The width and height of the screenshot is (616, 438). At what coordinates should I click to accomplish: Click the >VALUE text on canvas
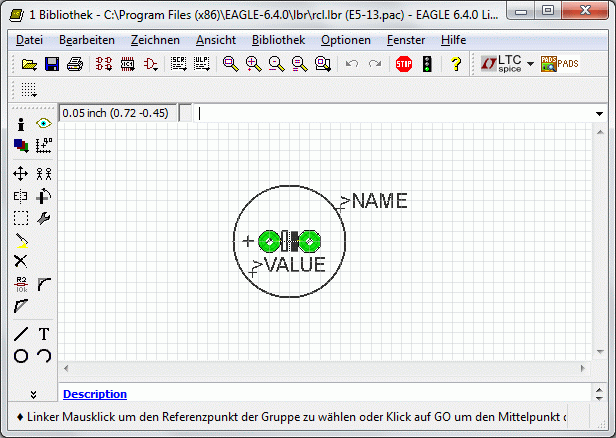point(290,264)
